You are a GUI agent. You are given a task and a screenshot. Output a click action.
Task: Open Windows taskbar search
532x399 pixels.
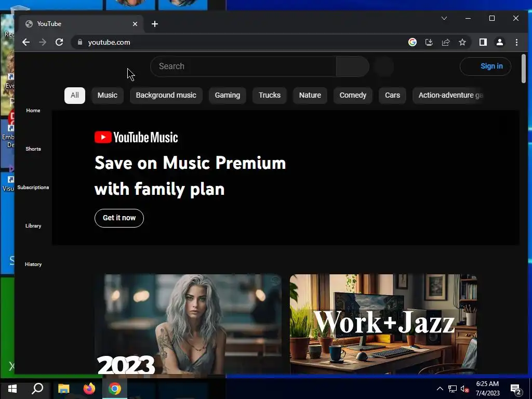37,389
